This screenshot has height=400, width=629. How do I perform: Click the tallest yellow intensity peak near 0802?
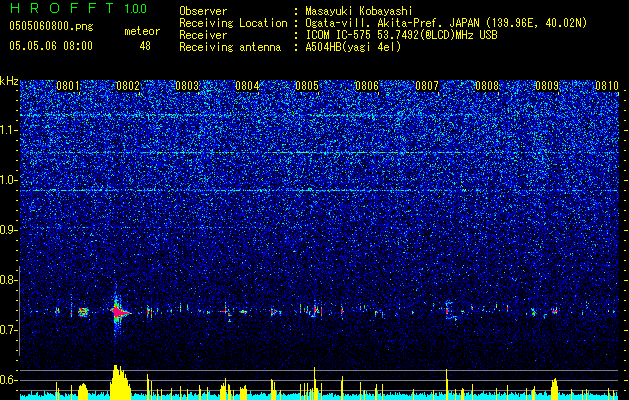[x=120, y=382]
